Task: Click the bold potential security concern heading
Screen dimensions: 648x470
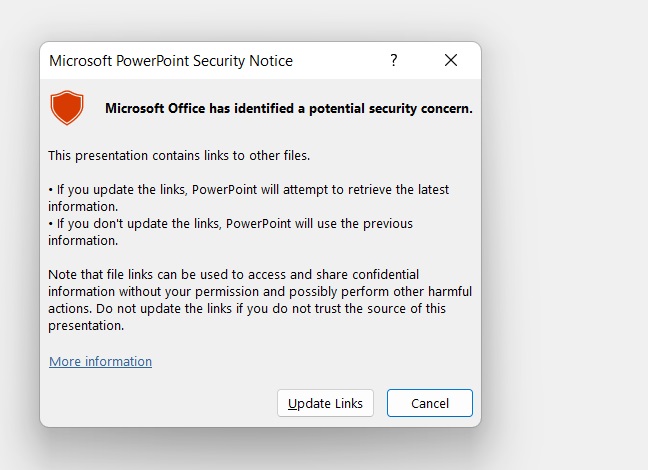Action: [288, 109]
